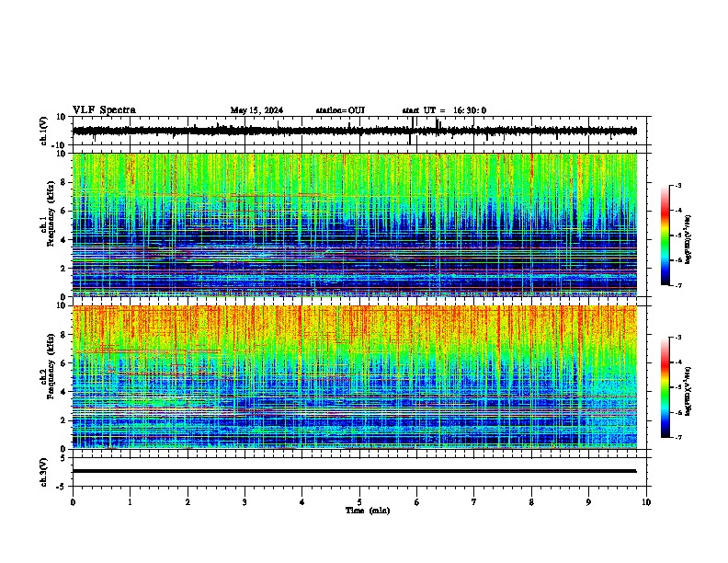Click the "station=OUI" header label
The width and height of the screenshot is (728, 563).
click(340, 110)
